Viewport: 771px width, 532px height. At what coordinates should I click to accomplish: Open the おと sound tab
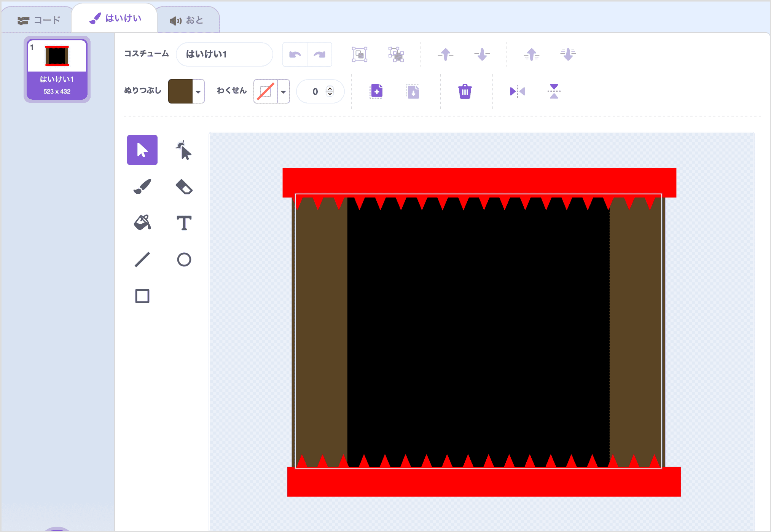[187, 20]
